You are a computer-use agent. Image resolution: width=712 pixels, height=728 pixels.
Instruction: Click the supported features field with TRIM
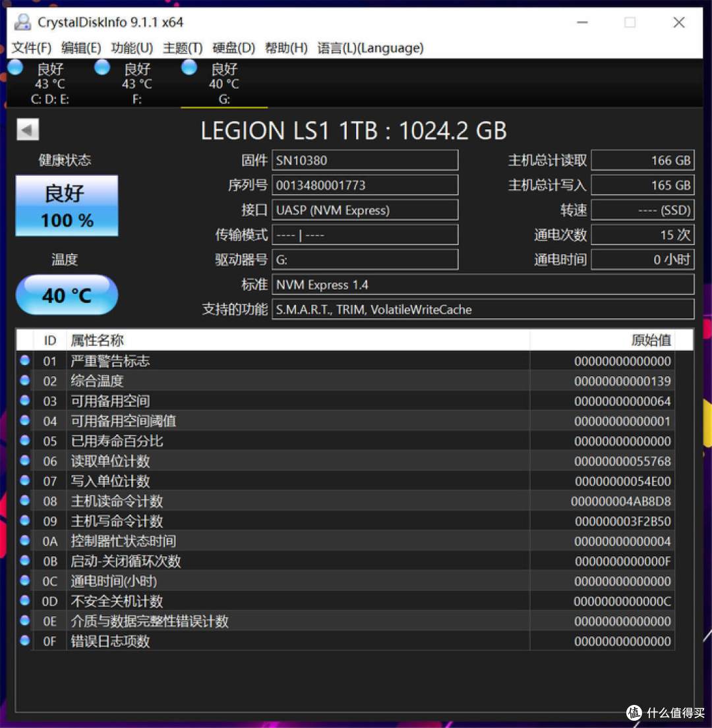483,309
